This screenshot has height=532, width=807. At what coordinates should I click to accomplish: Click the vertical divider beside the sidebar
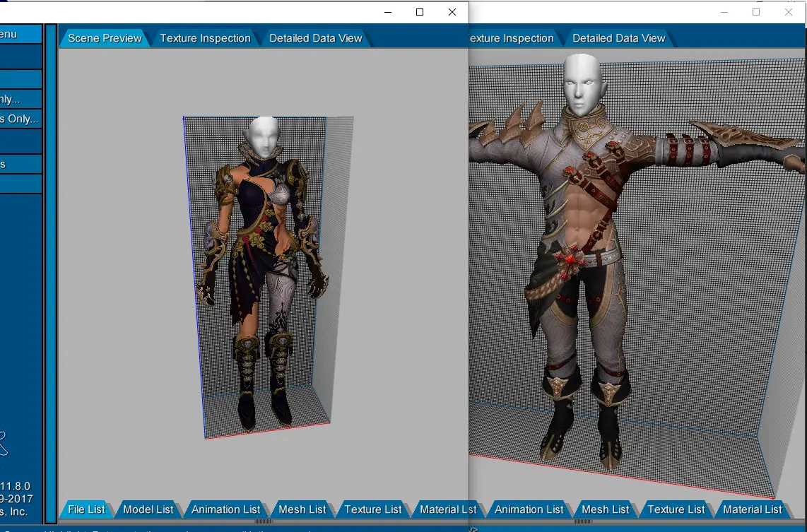tap(50, 268)
